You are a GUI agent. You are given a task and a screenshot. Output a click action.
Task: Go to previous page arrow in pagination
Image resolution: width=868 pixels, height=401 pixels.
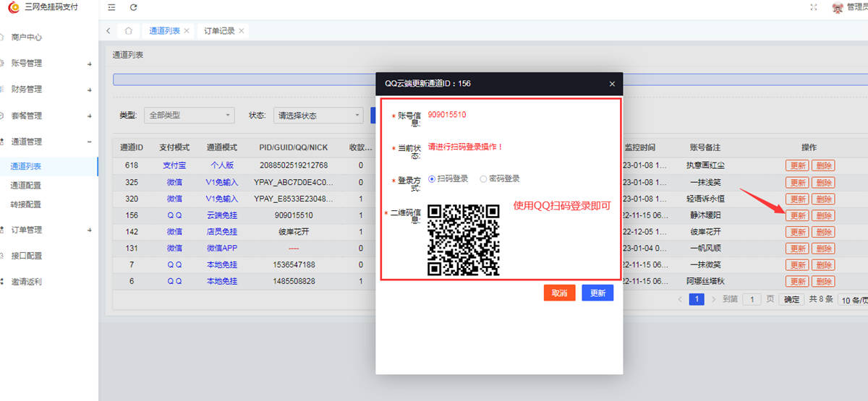coord(680,299)
